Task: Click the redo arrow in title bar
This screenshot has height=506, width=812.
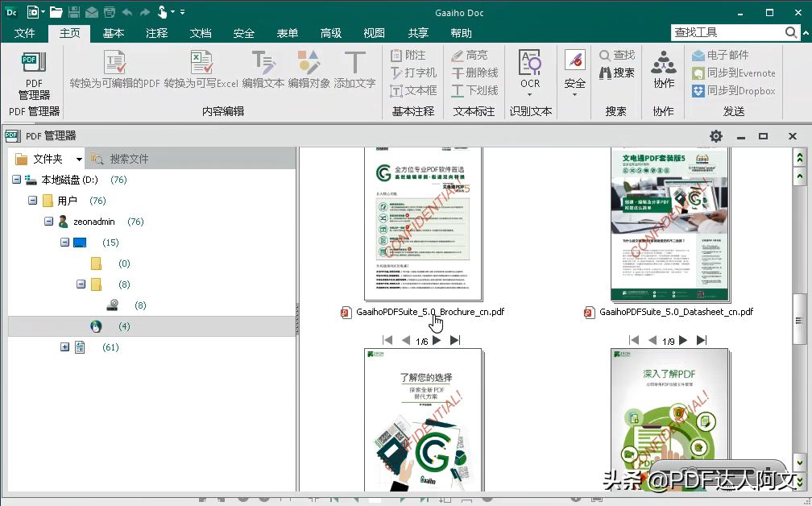Action: pyautogui.click(x=144, y=12)
